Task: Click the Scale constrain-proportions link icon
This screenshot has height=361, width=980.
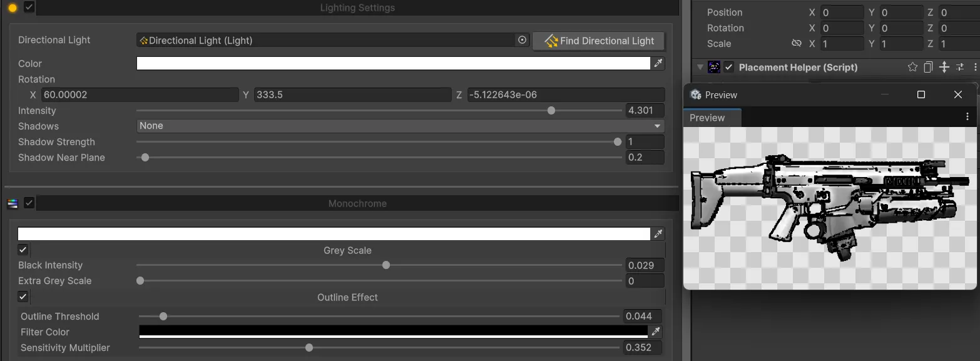Action: pos(797,43)
